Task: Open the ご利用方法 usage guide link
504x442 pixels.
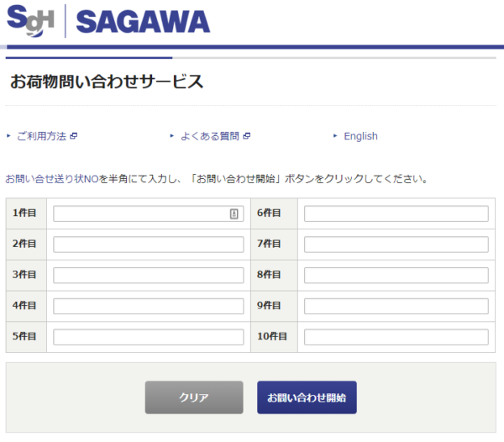Action: click(x=41, y=136)
